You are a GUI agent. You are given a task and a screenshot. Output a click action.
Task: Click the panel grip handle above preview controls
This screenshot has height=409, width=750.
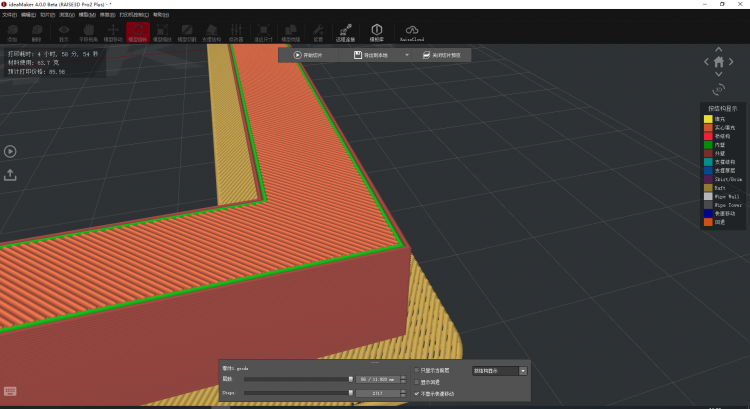coord(375,362)
